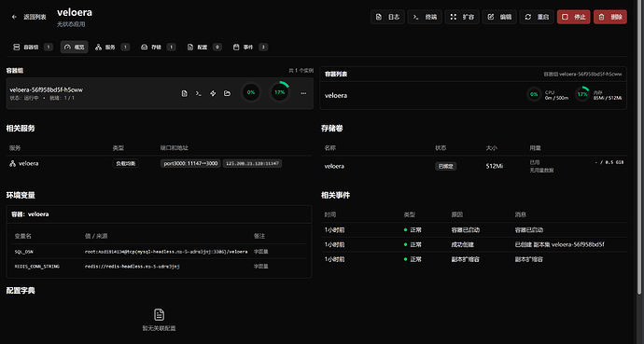Screen dimensions: 644x344
Task: Click the green 正常 status in 成功创建 row
Action: tap(413, 245)
